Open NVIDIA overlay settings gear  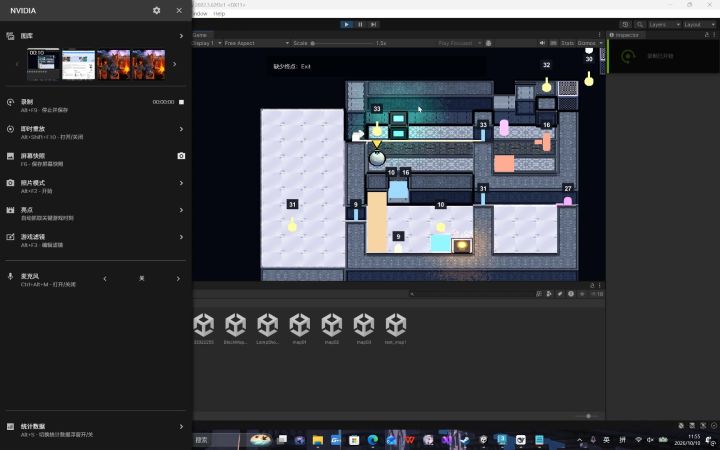click(157, 10)
